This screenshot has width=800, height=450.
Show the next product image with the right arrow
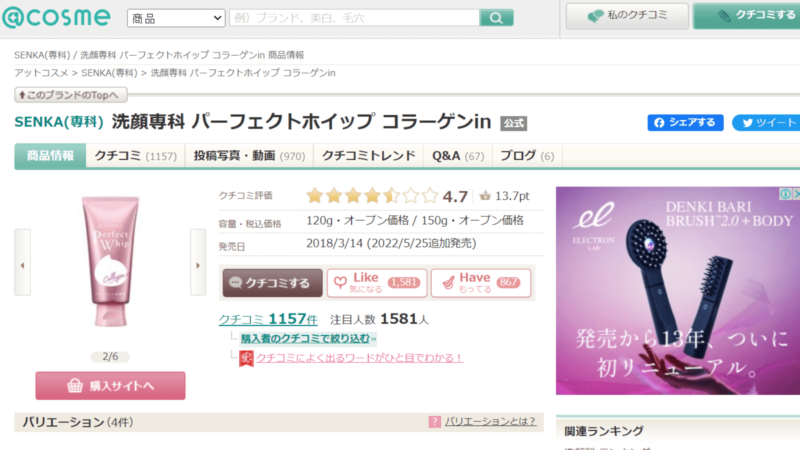tap(198, 263)
